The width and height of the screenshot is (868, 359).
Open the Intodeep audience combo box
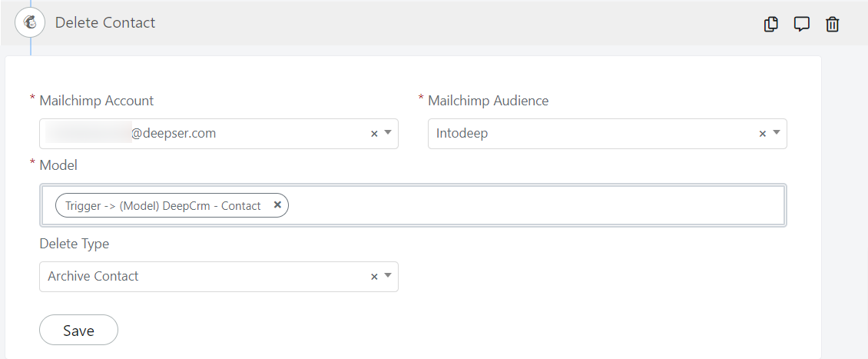point(608,134)
